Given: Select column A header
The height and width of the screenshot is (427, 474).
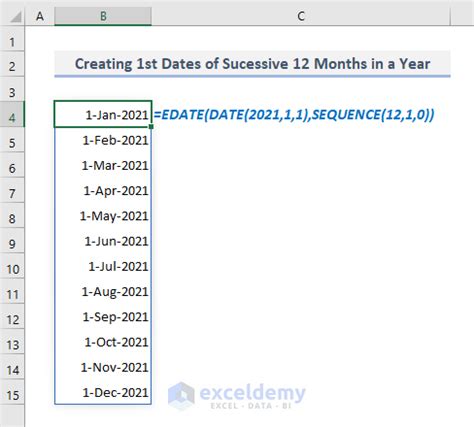Looking at the screenshot, I should point(40,16).
